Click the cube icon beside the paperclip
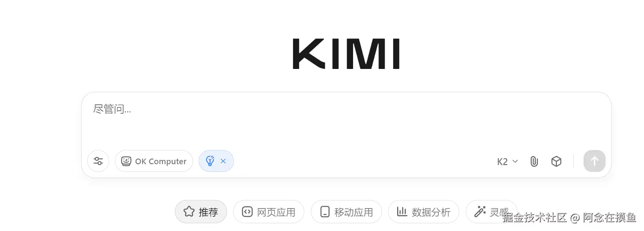 pyautogui.click(x=556, y=162)
